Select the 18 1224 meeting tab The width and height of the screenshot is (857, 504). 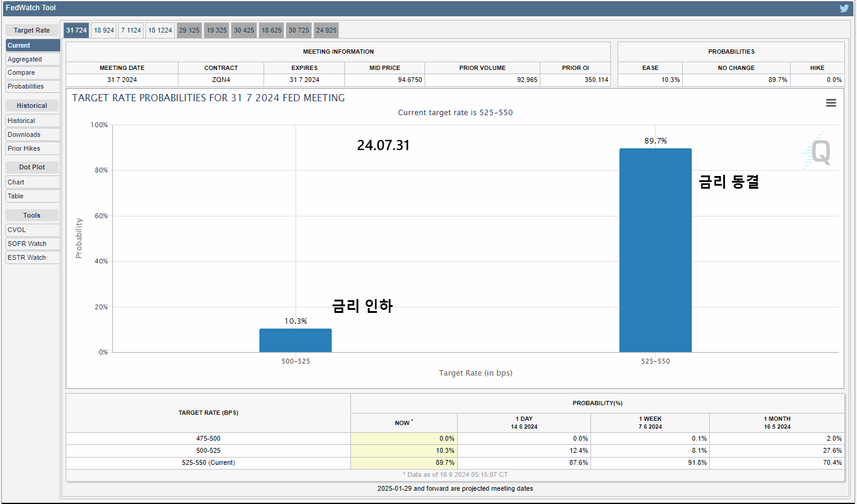160,30
